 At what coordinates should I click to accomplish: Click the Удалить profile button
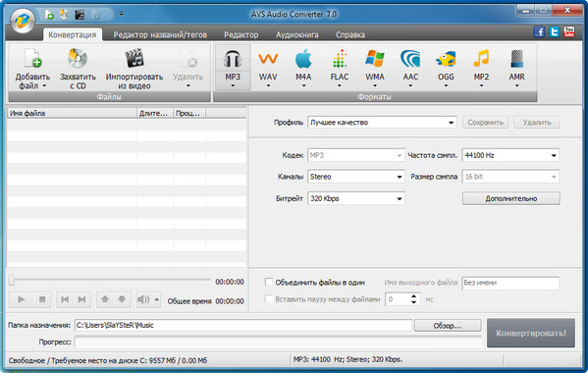[x=537, y=123]
